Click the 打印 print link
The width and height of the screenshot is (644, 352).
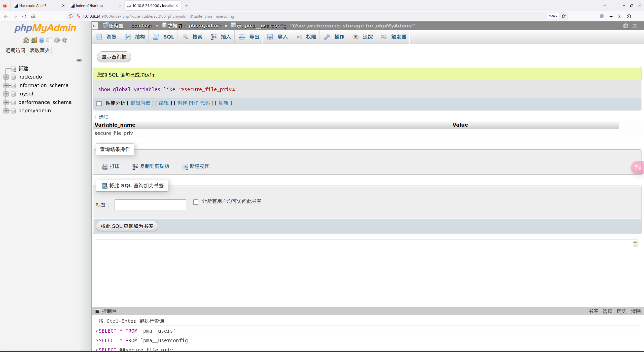point(111,166)
